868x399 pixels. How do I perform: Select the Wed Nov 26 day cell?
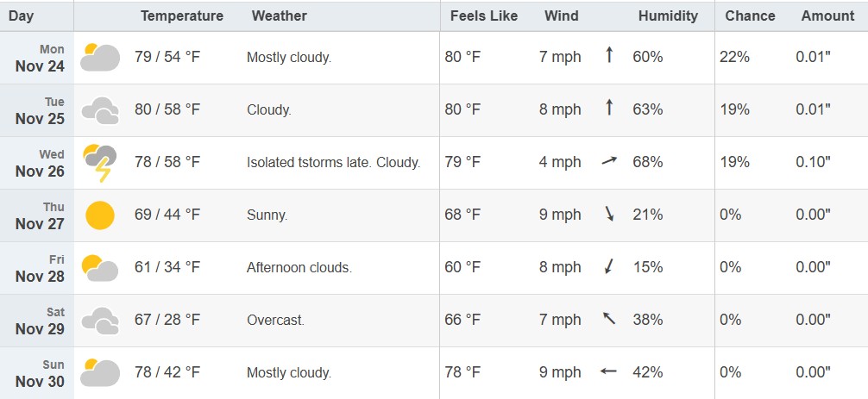point(41,163)
